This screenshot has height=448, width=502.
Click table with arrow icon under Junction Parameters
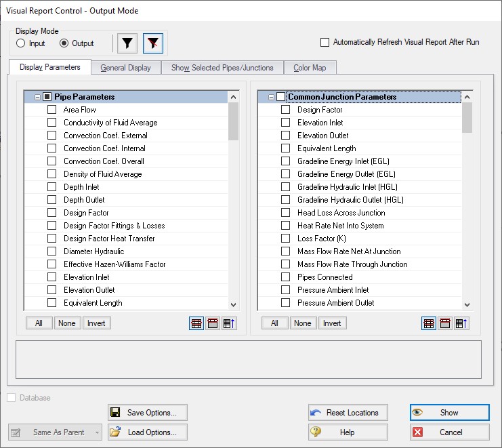click(x=461, y=323)
